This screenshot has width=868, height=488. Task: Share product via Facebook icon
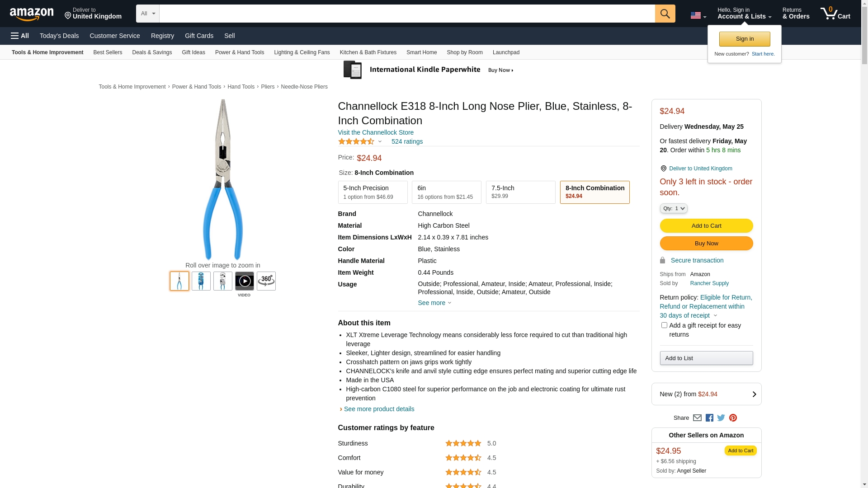709,418
